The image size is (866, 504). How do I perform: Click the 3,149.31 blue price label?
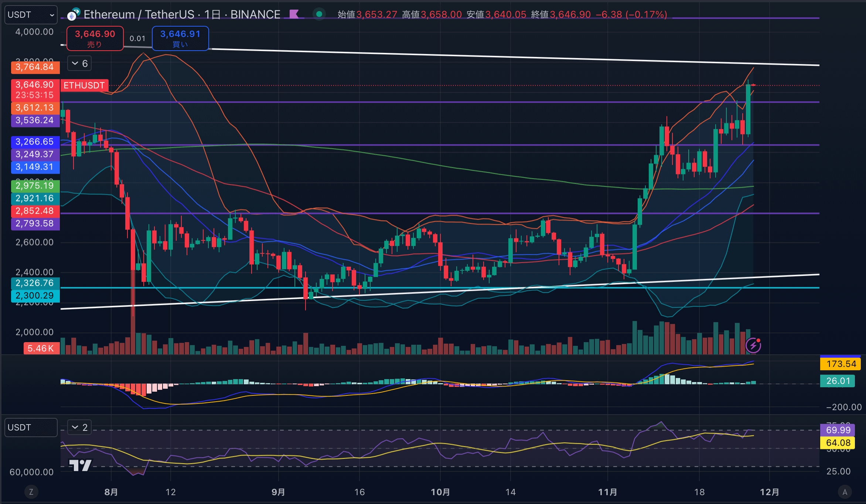click(35, 167)
